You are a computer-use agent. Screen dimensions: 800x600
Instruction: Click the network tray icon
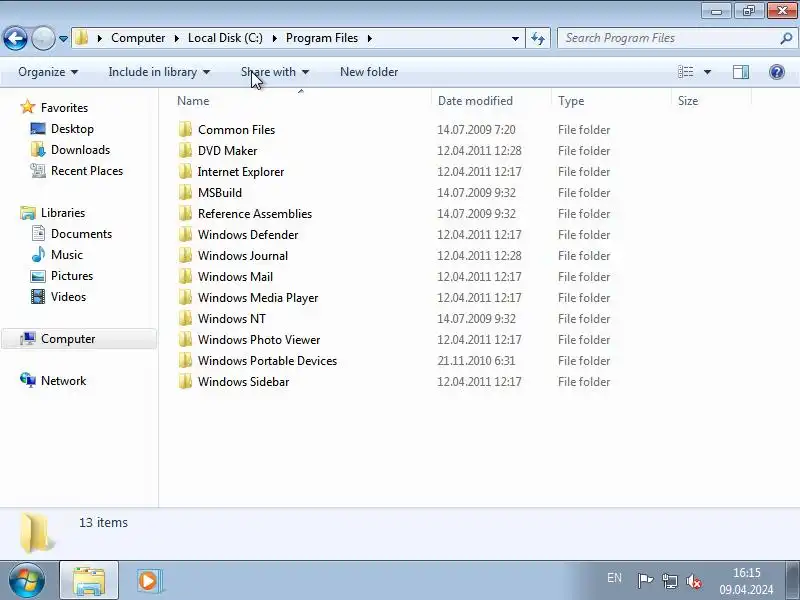[669, 581]
